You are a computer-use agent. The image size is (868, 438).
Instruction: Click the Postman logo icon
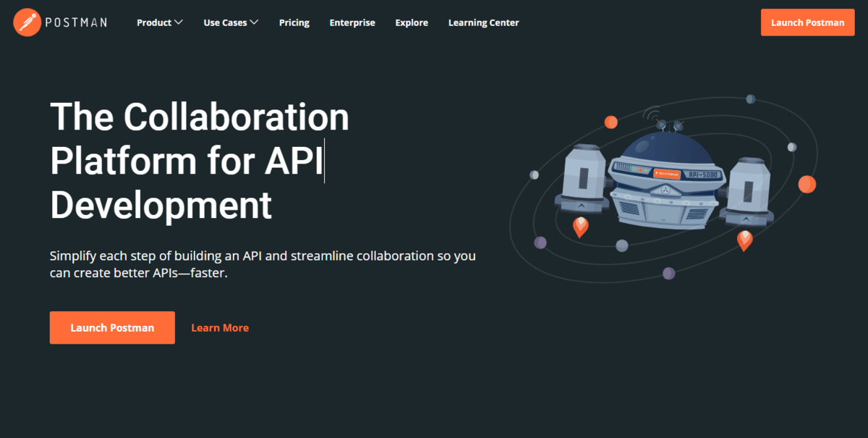pos(27,22)
